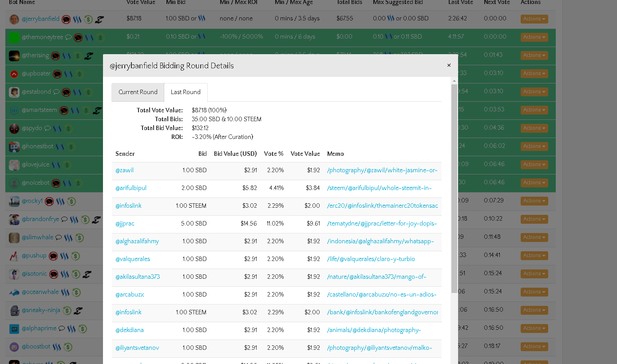Click the speech bubble icon next to @slimwhale
The height and width of the screenshot is (364, 617).
(x=58, y=237)
